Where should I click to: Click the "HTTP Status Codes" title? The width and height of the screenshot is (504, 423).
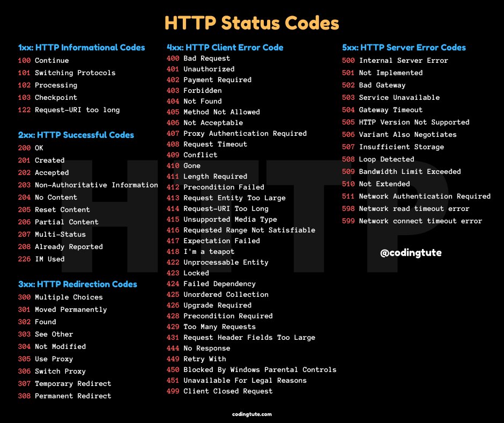pyautogui.click(x=251, y=23)
